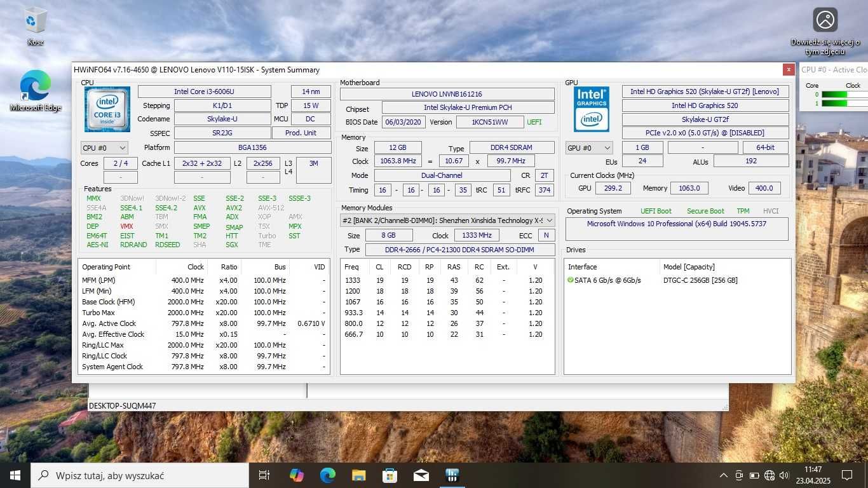Click 'UEFI Boot' OS indicator
Screen dimensions: 868x488
click(x=656, y=211)
